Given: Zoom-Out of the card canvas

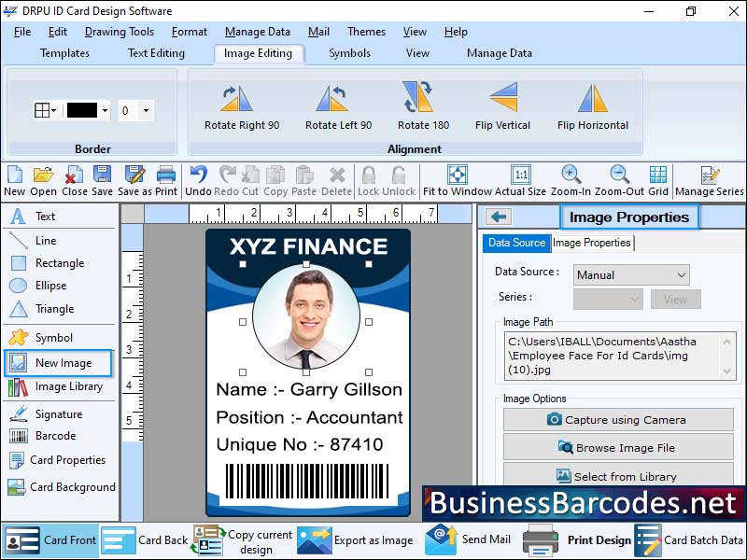Looking at the screenshot, I should [x=619, y=181].
